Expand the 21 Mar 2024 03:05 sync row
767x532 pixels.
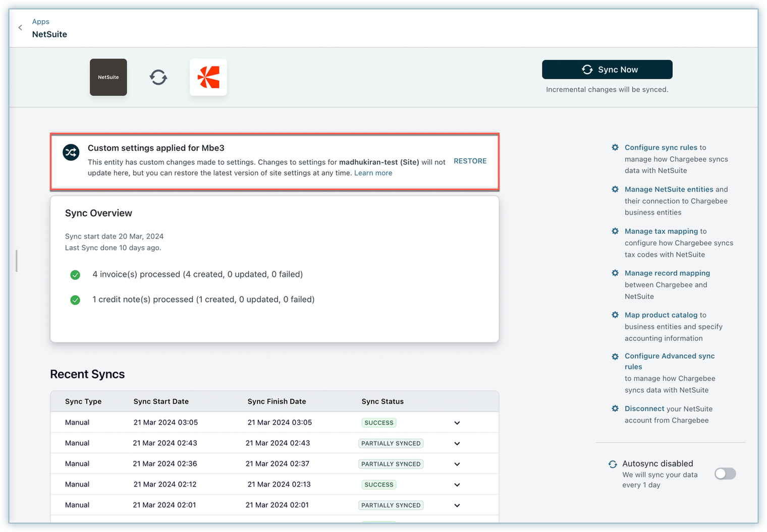pyautogui.click(x=457, y=423)
